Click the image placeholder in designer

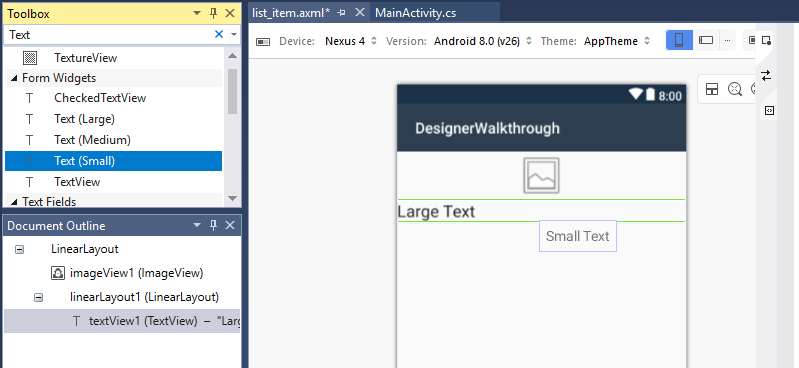click(541, 175)
